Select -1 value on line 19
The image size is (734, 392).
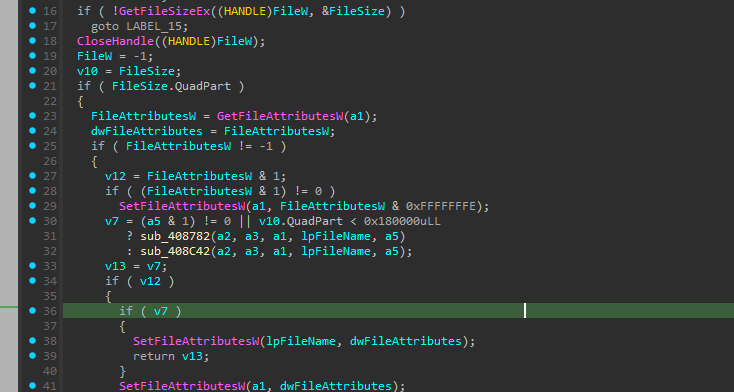coord(140,56)
